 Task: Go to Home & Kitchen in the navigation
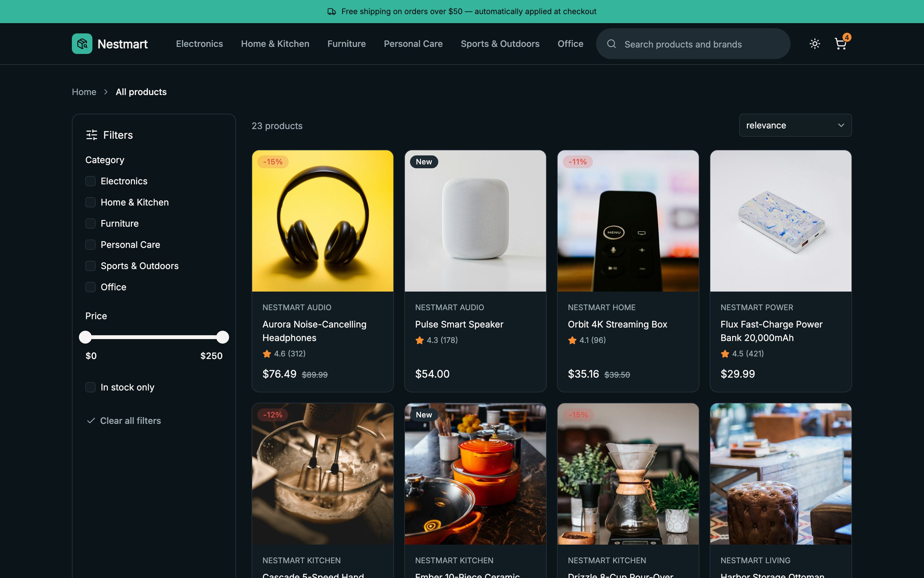[x=275, y=44]
